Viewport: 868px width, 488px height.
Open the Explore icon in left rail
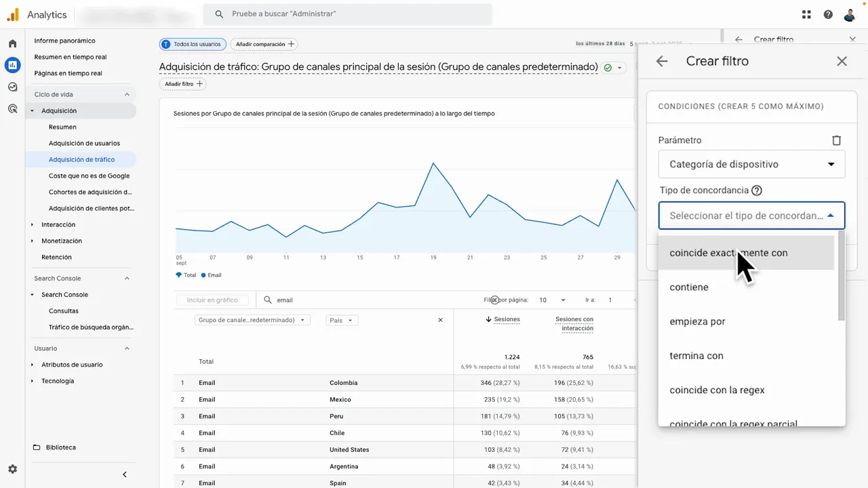click(12, 87)
